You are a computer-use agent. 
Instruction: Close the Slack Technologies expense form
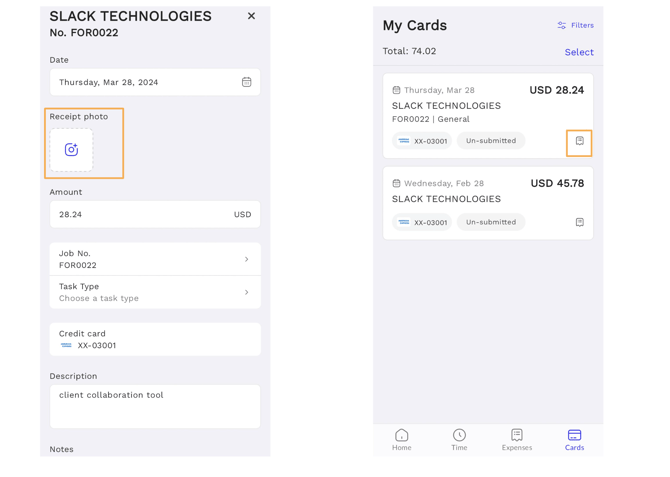(x=251, y=16)
